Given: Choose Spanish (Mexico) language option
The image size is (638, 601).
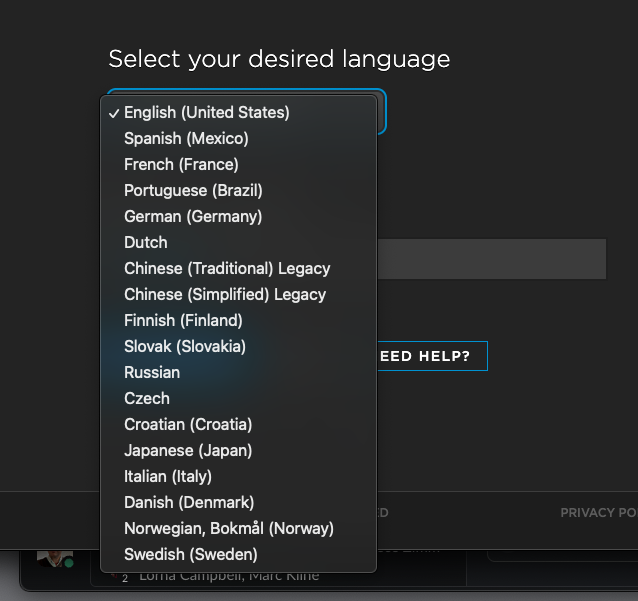Looking at the screenshot, I should (x=186, y=138).
